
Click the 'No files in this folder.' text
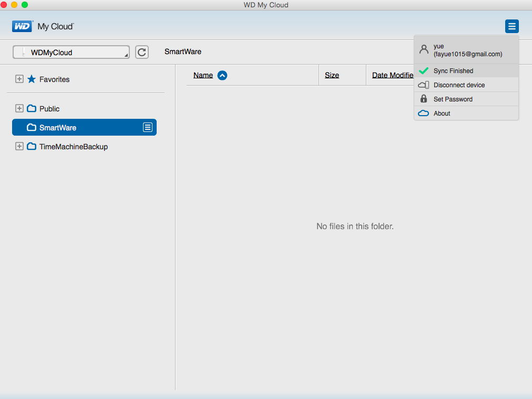pyautogui.click(x=355, y=226)
